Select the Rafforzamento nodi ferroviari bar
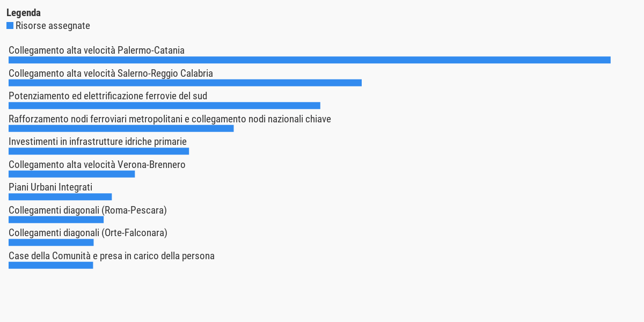Viewport: 644px width, 322px height. pyautogui.click(x=121, y=128)
